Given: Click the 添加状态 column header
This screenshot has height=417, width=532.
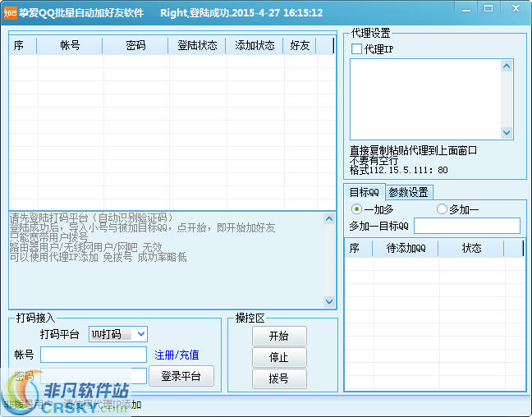Looking at the screenshot, I should [x=255, y=45].
